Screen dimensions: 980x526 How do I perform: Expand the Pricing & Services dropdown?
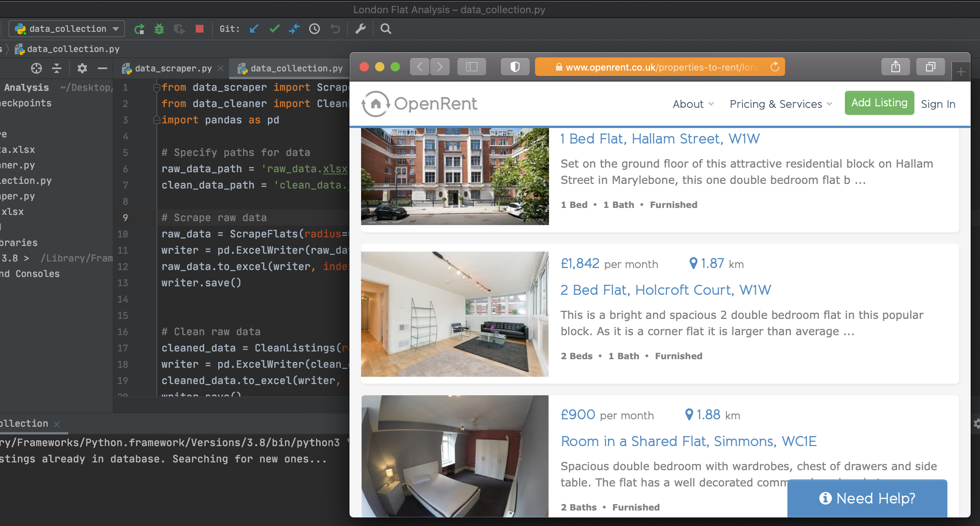click(781, 104)
